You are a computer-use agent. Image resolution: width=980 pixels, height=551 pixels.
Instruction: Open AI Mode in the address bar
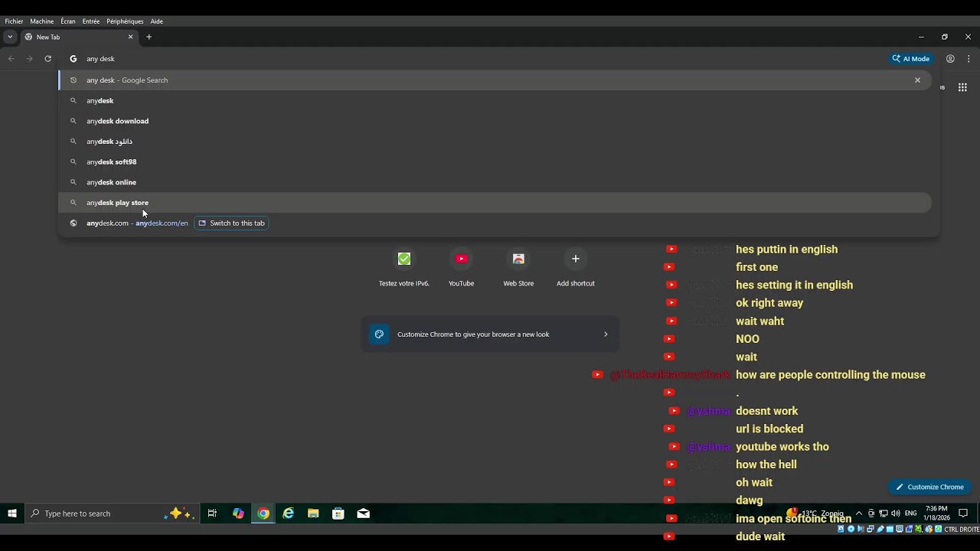point(911,59)
